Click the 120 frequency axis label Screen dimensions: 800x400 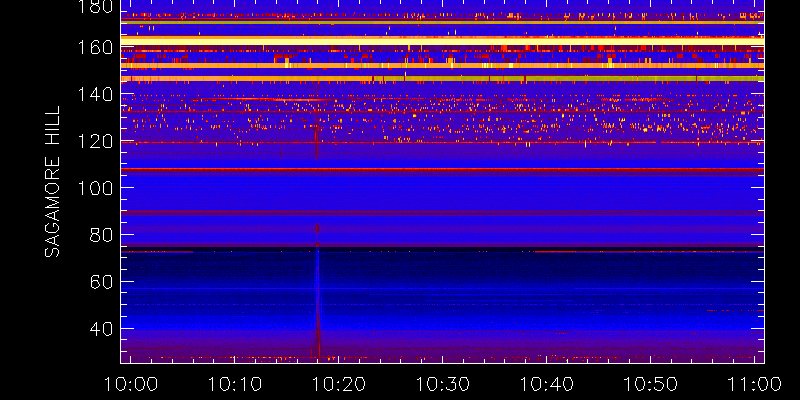click(96, 141)
